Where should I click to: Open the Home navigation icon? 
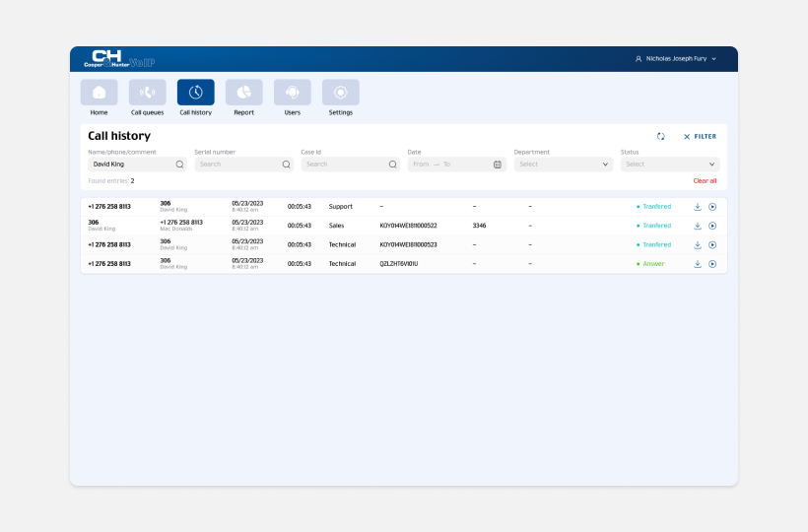click(x=99, y=93)
